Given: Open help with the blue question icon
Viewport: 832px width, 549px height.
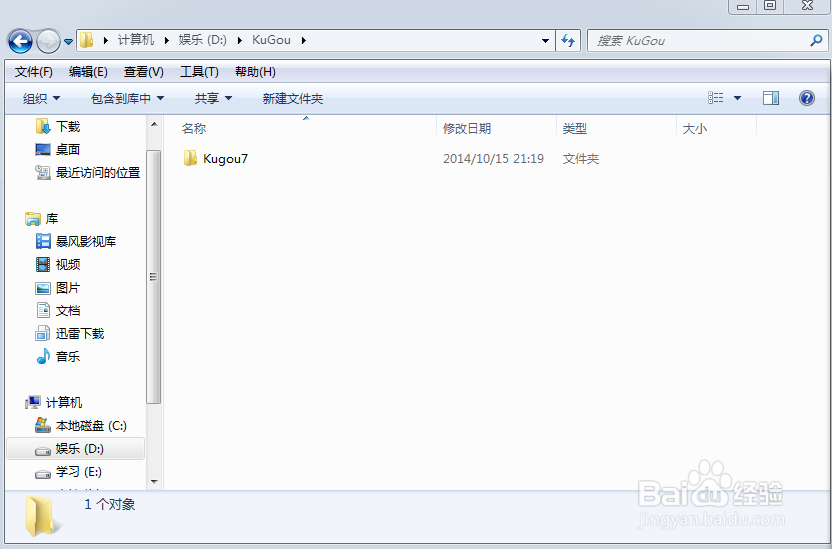Looking at the screenshot, I should pos(807,98).
